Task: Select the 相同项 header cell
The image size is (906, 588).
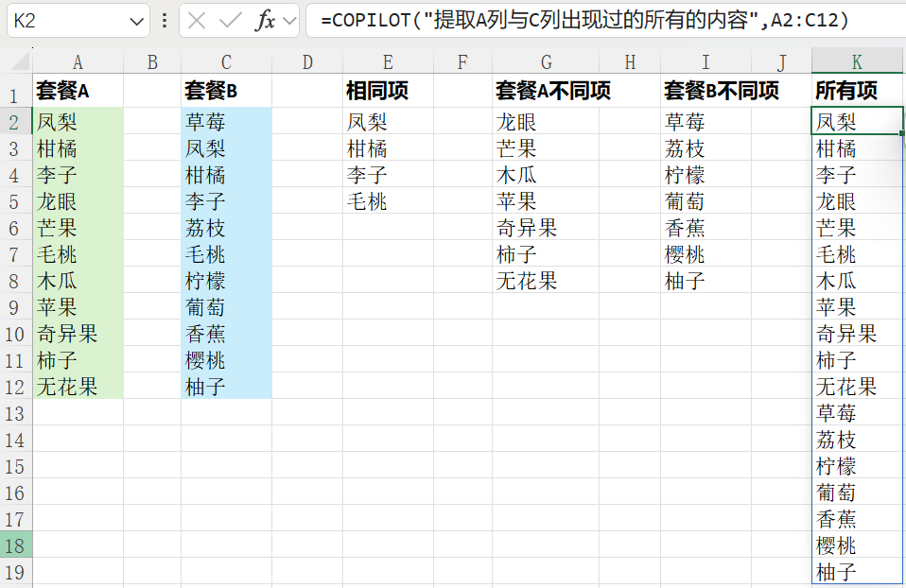Action: click(388, 92)
